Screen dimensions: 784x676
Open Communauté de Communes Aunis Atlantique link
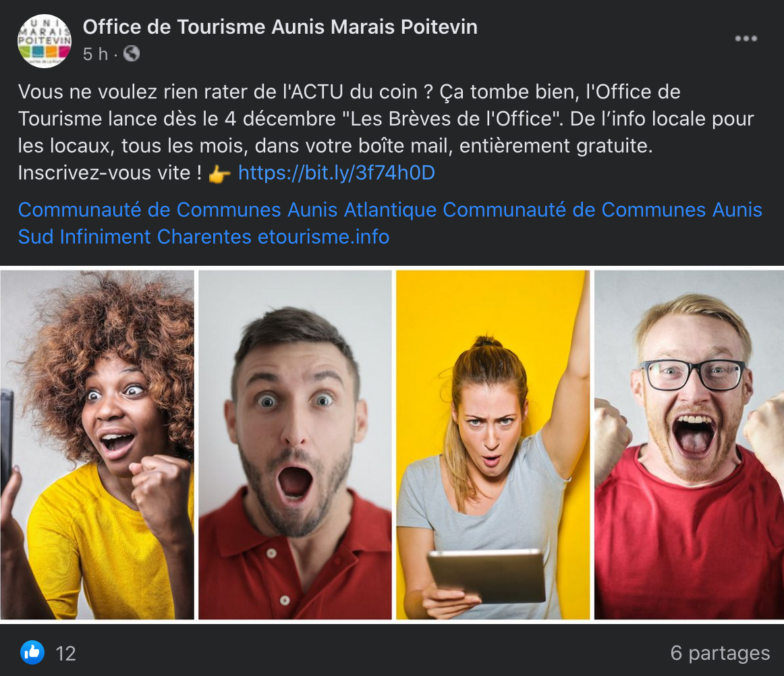click(x=227, y=210)
